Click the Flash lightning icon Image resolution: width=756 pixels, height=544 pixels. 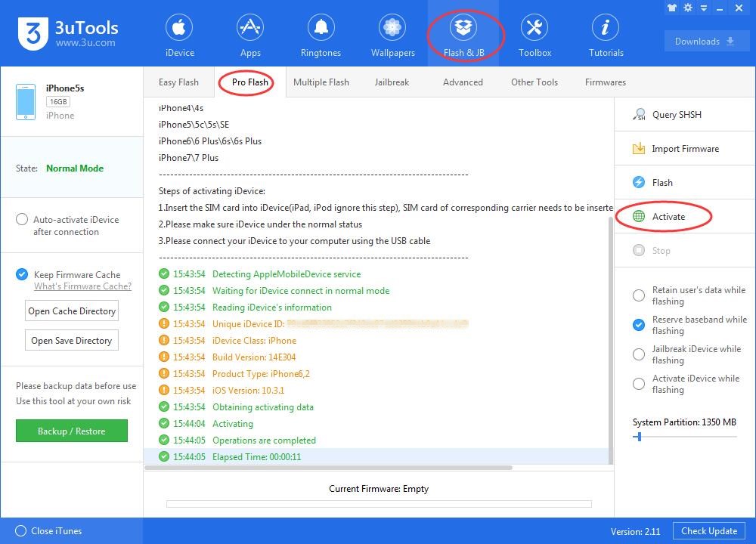pyautogui.click(x=639, y=182)
